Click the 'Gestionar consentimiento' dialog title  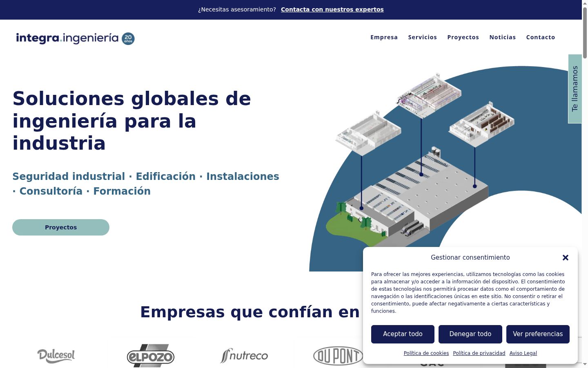point(470,258)
